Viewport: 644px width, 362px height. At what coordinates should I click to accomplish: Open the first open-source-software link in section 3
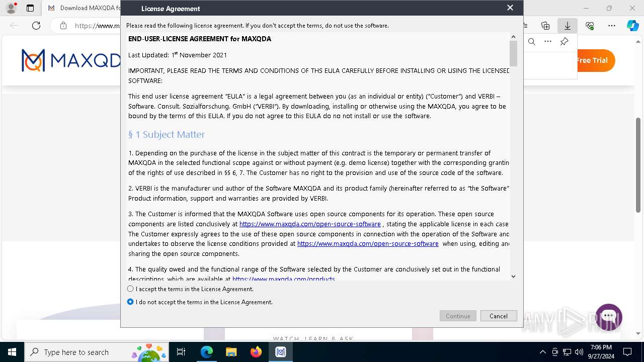click(310, 224)
